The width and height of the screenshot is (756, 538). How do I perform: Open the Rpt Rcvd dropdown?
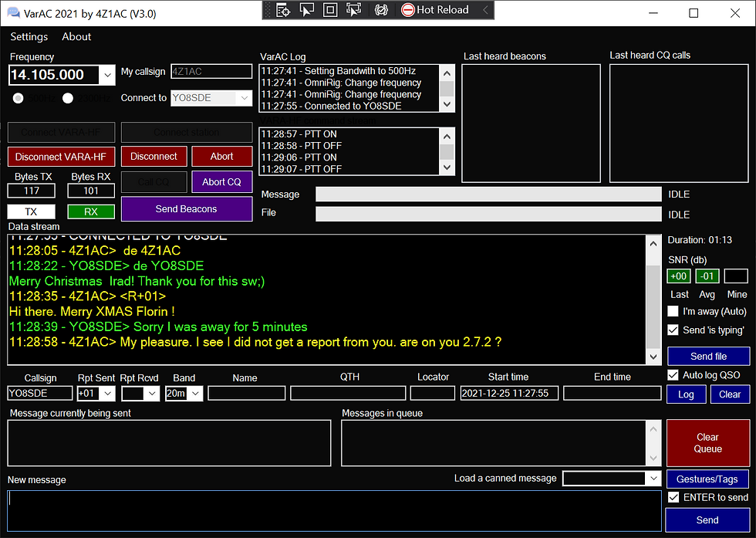pos(153,394)
